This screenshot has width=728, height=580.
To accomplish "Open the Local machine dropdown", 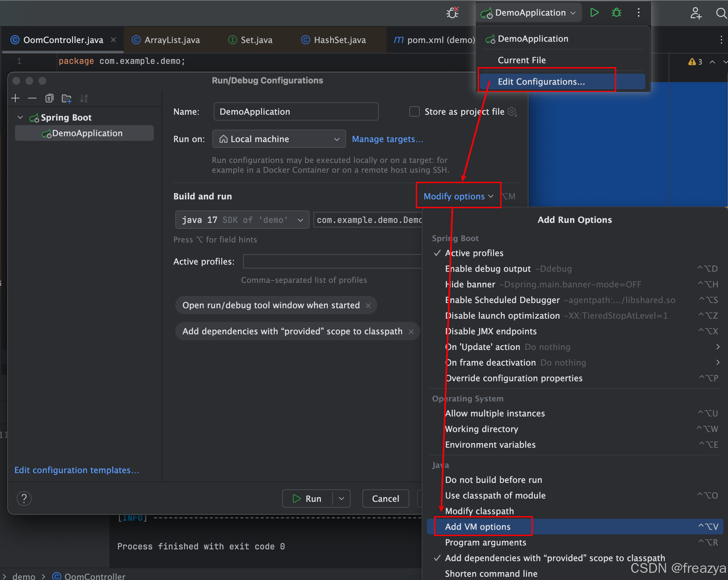I will 279,139.
